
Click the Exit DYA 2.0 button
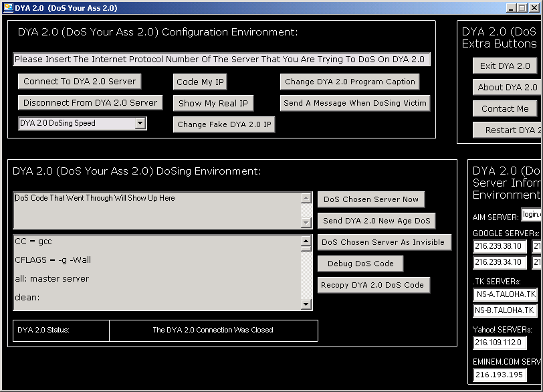click(505, 66)
